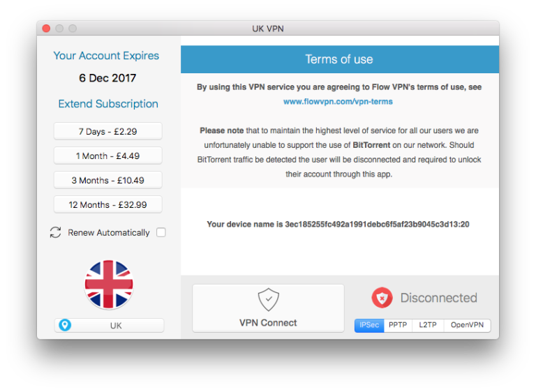Buy the 7 Days £2.29 plan
536x392 pixels.
click(107, 131)
